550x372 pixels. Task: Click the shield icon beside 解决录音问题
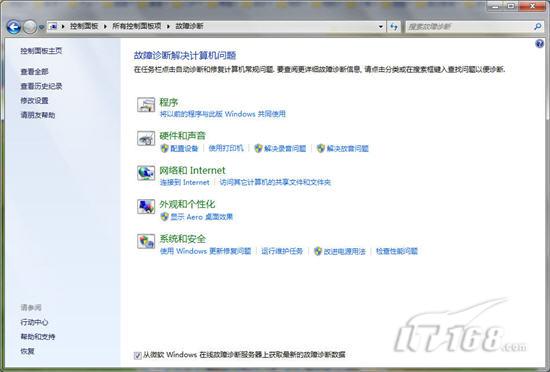pyautogui.click(x=259, y=148)
